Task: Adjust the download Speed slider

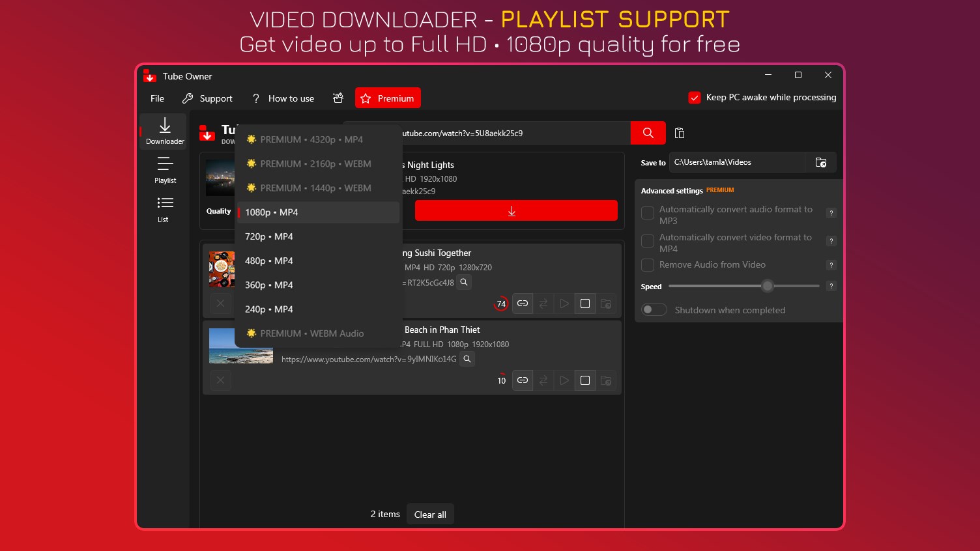Action: pos(767,286)
